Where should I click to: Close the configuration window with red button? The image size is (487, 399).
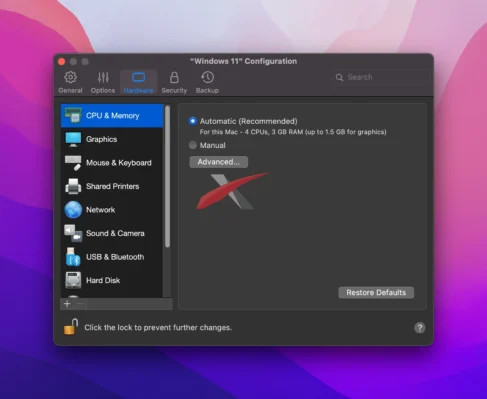click(x=61, y=62)
